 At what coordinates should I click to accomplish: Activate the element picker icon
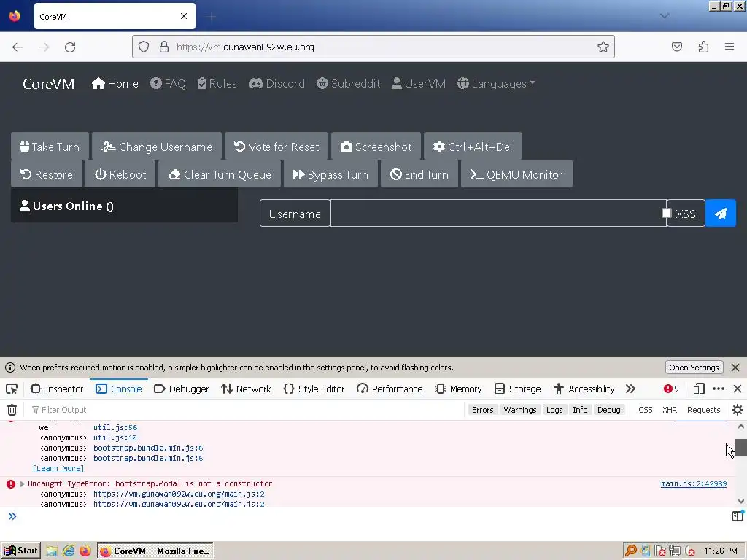pyautogui.click(x=12, y=389)
